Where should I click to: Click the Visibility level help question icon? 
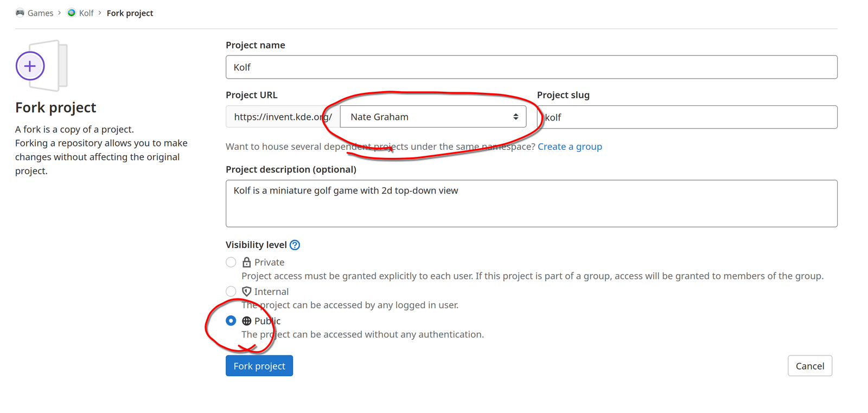(295, 245)
